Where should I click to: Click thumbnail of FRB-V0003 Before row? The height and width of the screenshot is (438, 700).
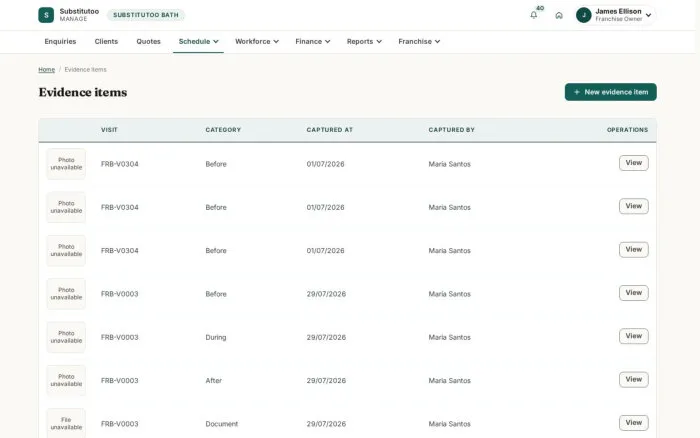point(66,294)
